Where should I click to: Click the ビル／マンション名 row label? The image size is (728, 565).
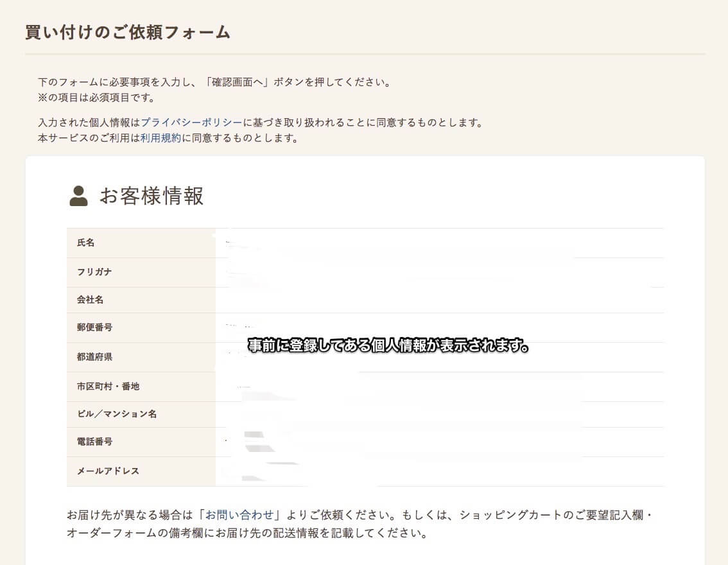pyautogui.click(x=117, y=414)
